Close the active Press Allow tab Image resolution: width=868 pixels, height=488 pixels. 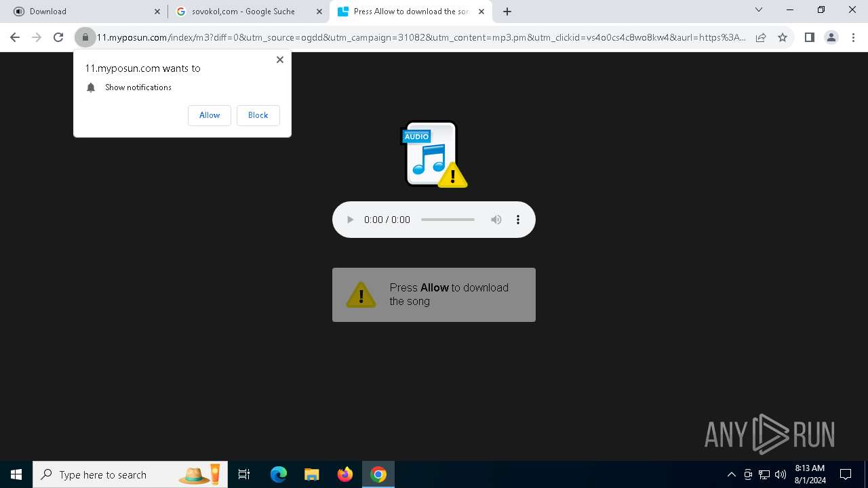[481, 12]
